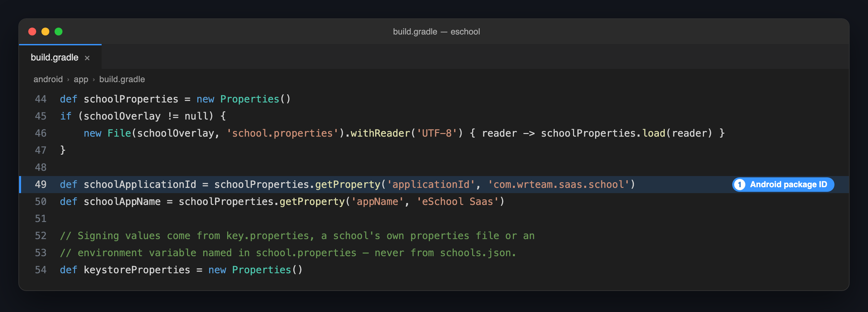Image resolution: width=868 pixels, height=312 pixels.
Task: Click keystoreProperties variable on line 54
Action: tap(137, 270)
